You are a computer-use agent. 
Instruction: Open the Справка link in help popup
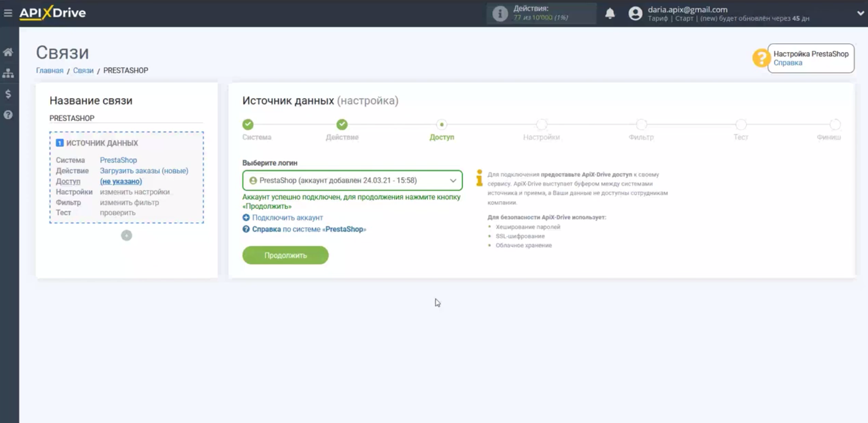point(787,63)
